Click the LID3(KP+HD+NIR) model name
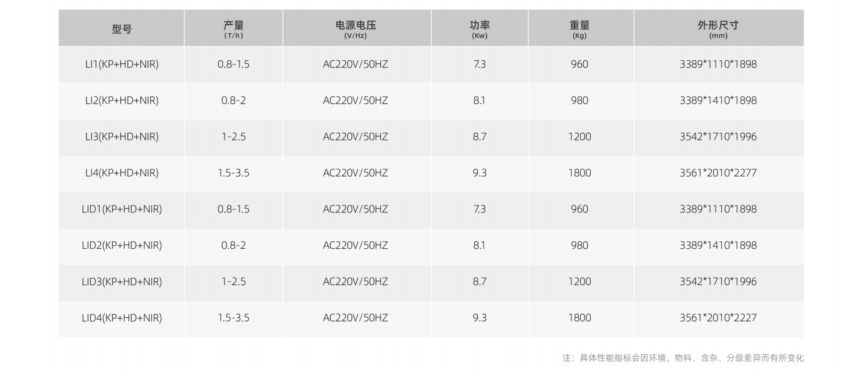This screenshot has width=868, height=371. click(x=122, y=281)
